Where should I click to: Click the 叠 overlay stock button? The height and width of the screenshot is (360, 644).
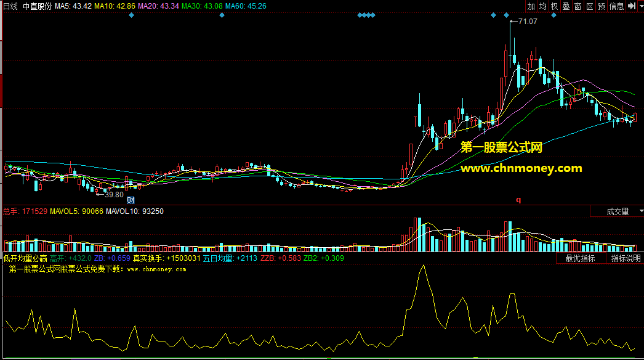coord(566,6)
